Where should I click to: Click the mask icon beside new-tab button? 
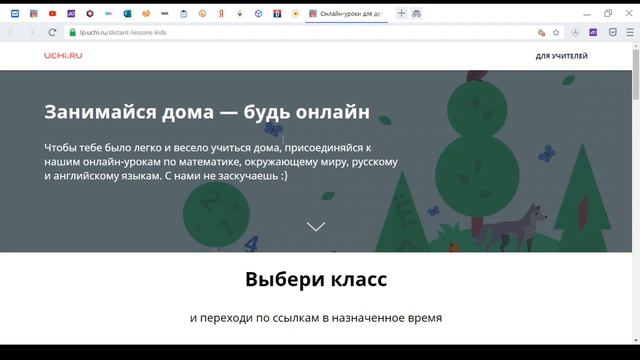coord(416,13)
